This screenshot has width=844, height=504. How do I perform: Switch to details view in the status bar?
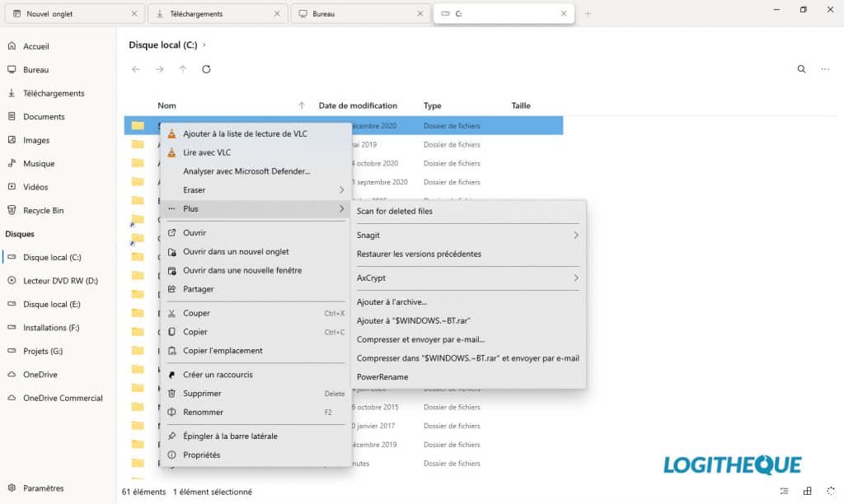coord(784,490)
